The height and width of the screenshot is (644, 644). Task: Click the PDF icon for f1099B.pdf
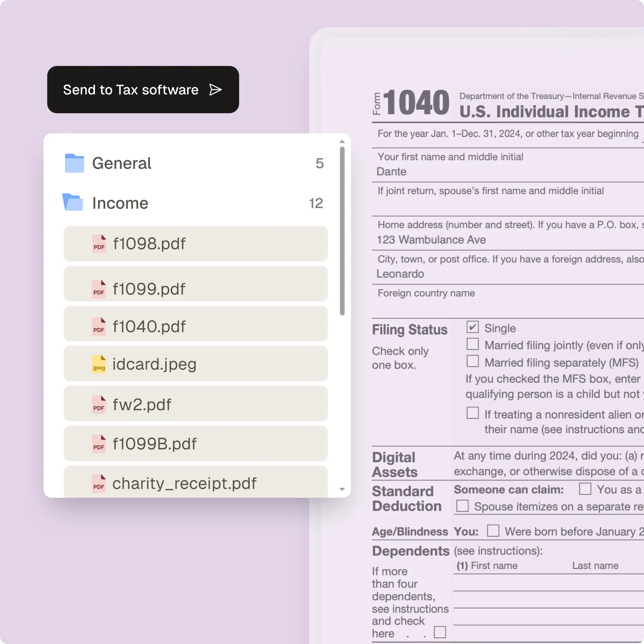99,444
